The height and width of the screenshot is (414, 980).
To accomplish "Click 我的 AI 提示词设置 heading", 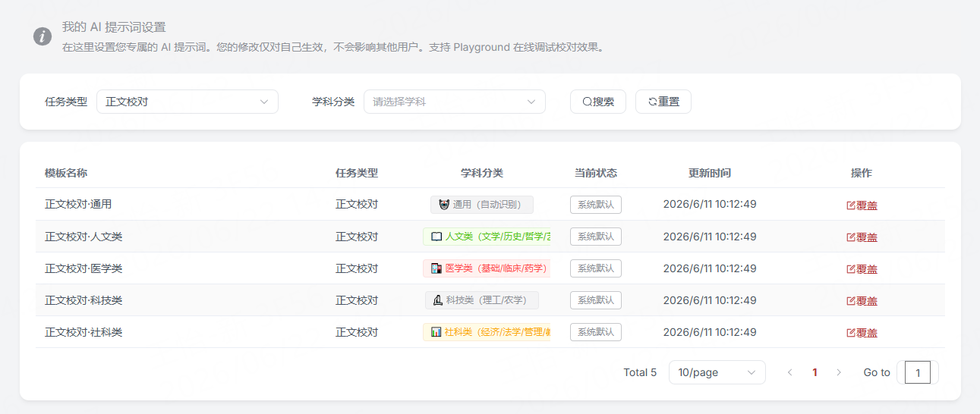I will point(114,27).
